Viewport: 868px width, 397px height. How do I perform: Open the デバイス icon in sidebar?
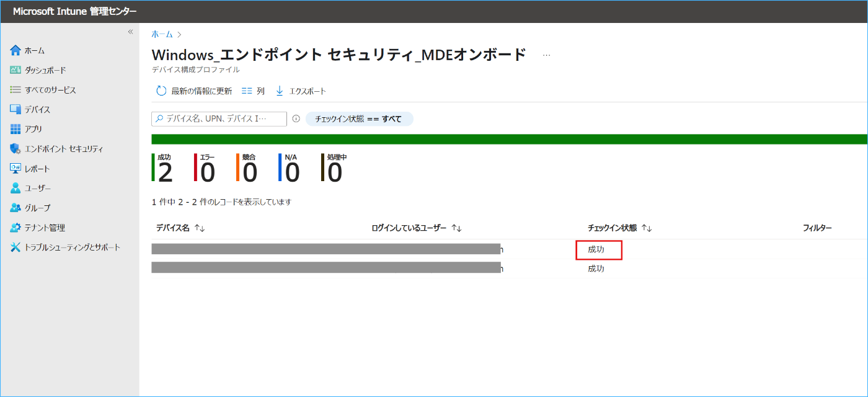15,110
